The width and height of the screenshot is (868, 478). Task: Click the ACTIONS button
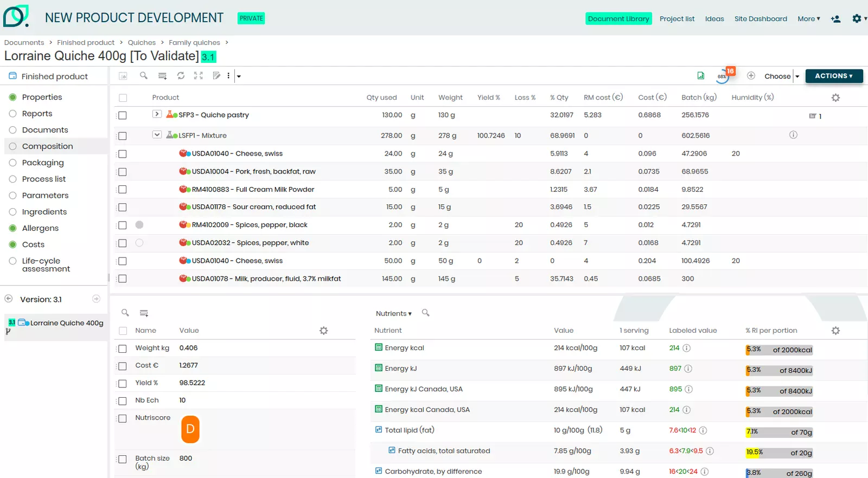click(x=834, y=76)
